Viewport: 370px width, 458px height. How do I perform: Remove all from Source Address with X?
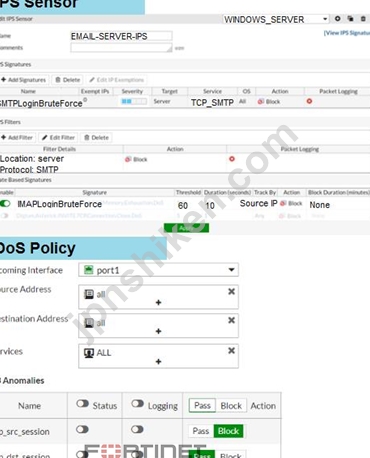tap(231, 291)
